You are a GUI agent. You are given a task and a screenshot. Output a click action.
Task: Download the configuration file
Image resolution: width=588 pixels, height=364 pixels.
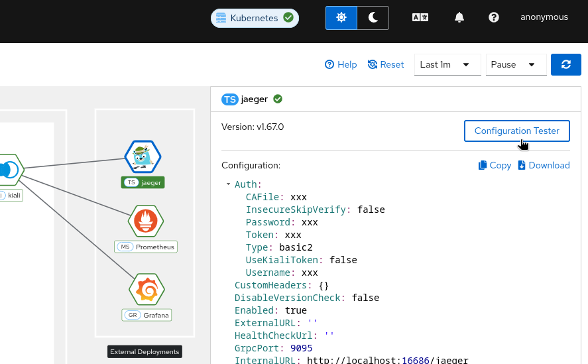544,165
